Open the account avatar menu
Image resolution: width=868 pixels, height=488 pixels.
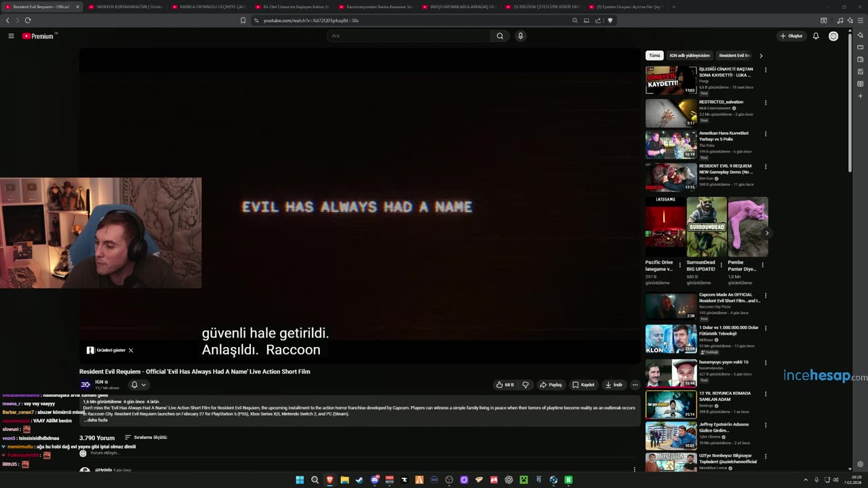pos(833,36)
